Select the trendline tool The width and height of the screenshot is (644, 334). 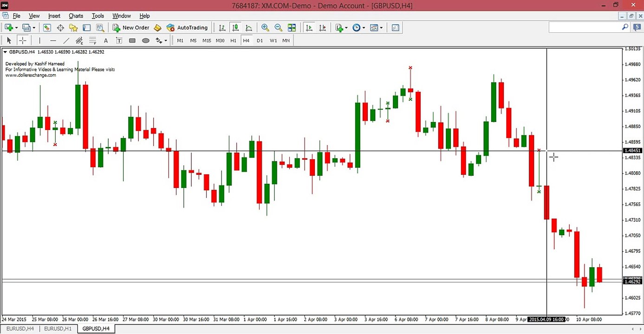[66, 41]
